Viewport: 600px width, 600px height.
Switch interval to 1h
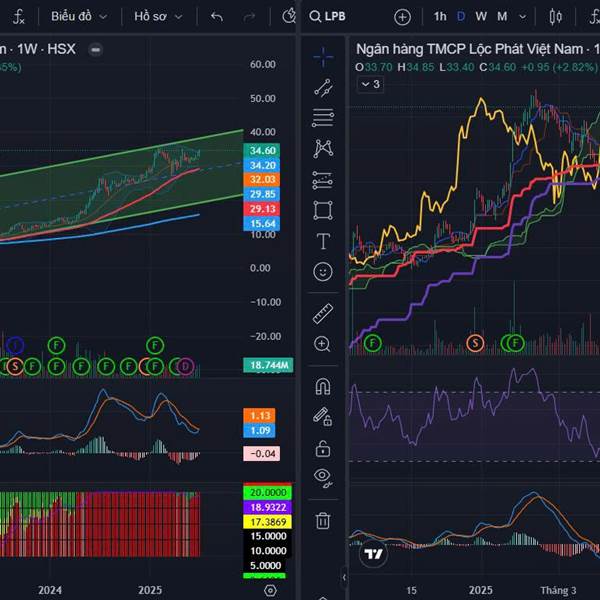pyautogui.click(x=440, y=16)
